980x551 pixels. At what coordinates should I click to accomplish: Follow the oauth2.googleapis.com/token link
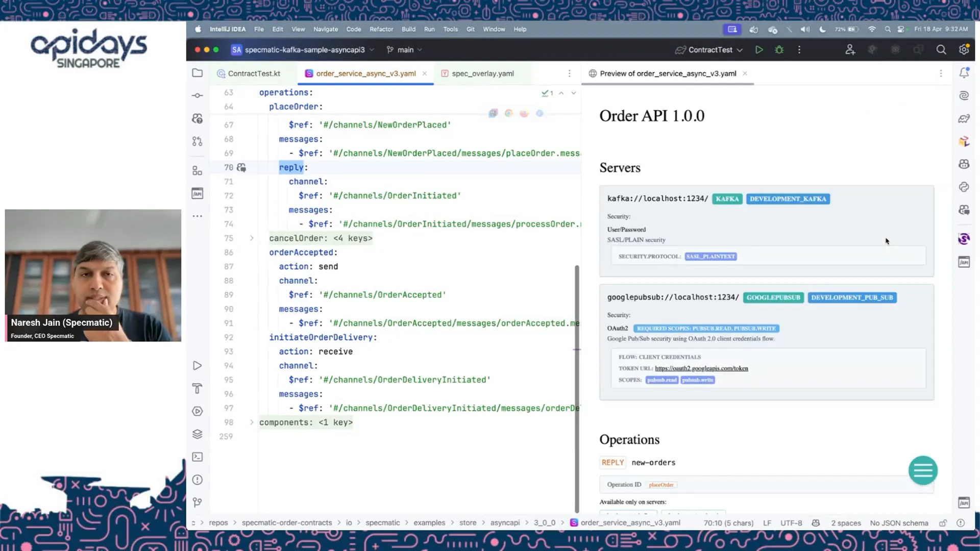(x=701, y=368)
